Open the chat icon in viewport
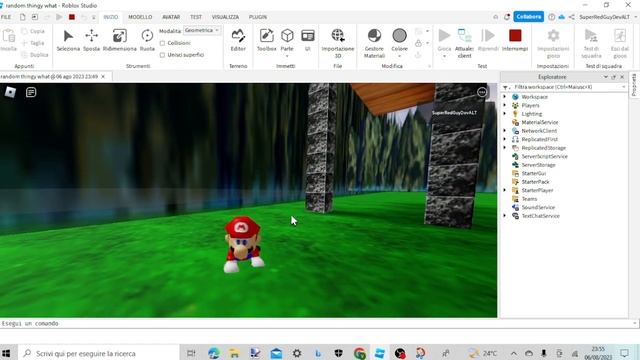Viewport: 640px width, 360px height. pyautogui.click(x=31, y=92)
